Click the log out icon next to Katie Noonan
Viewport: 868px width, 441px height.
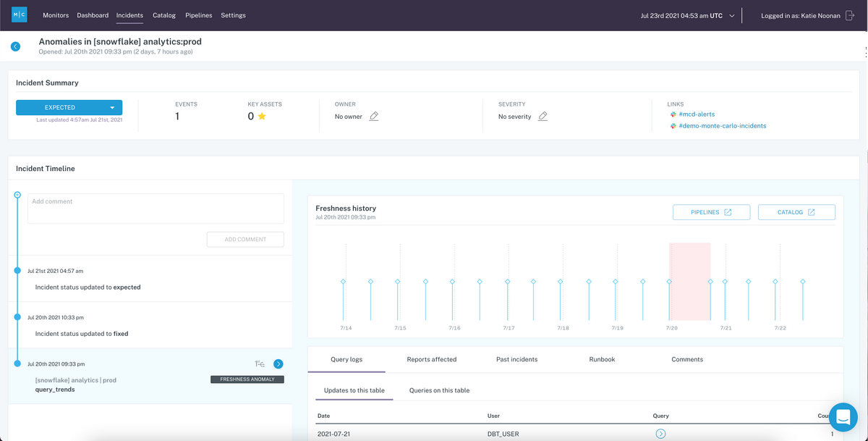(850, 15)
